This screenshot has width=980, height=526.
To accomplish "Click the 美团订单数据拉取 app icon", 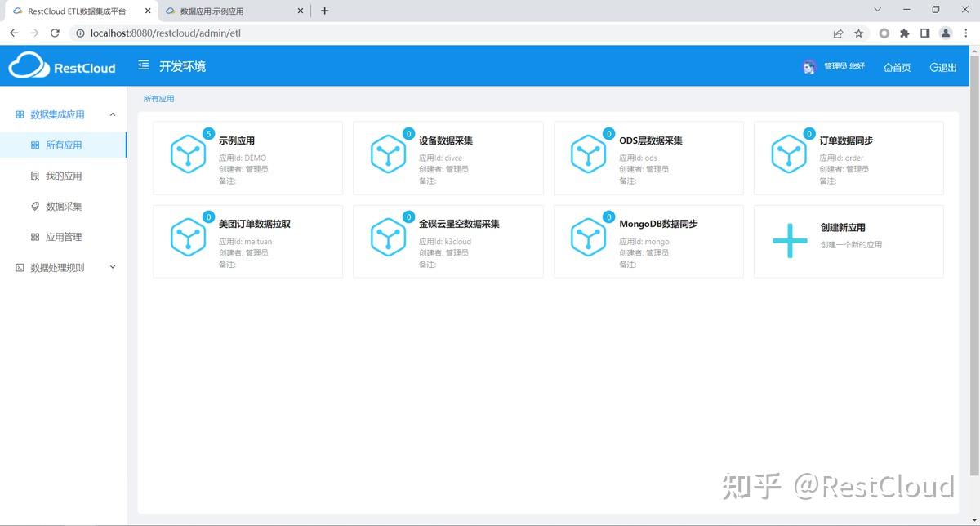I will (188, 238).
